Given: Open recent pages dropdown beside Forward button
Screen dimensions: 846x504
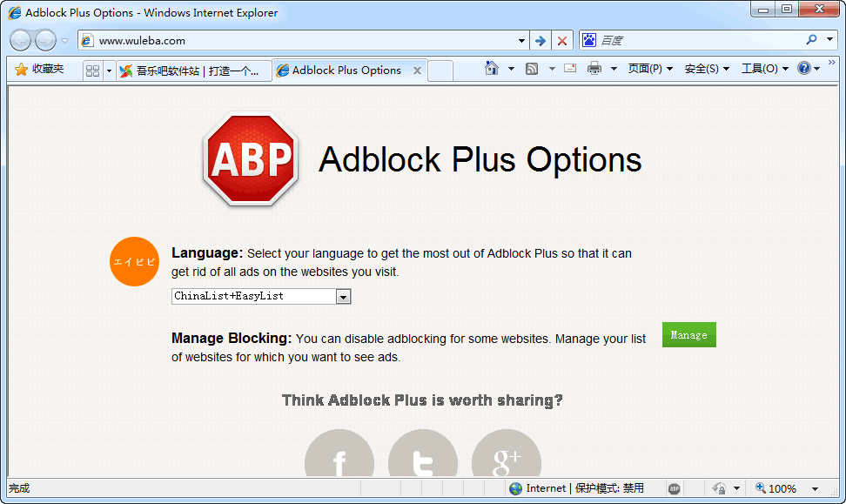Looking at the screenshot, I should [64, 40].
